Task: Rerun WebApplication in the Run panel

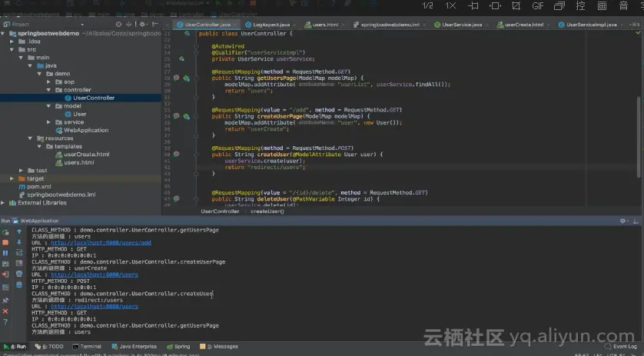Action: click(5, 232)
